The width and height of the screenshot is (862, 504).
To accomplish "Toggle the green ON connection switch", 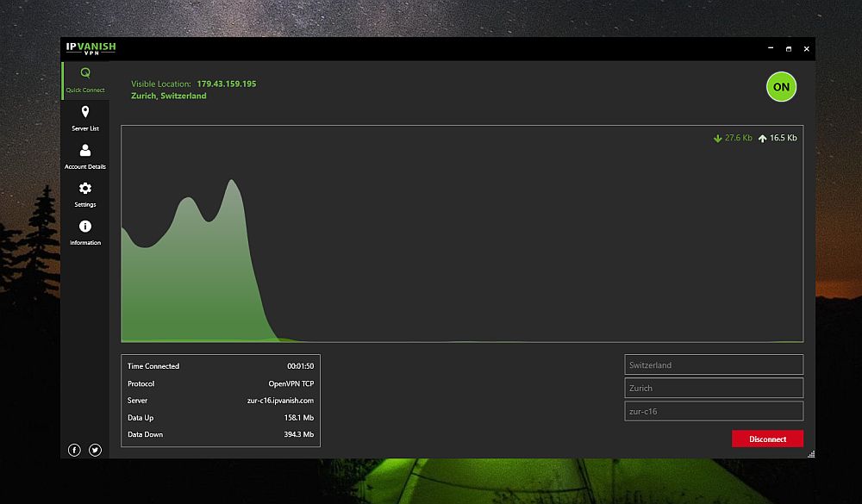I will 781,87.
